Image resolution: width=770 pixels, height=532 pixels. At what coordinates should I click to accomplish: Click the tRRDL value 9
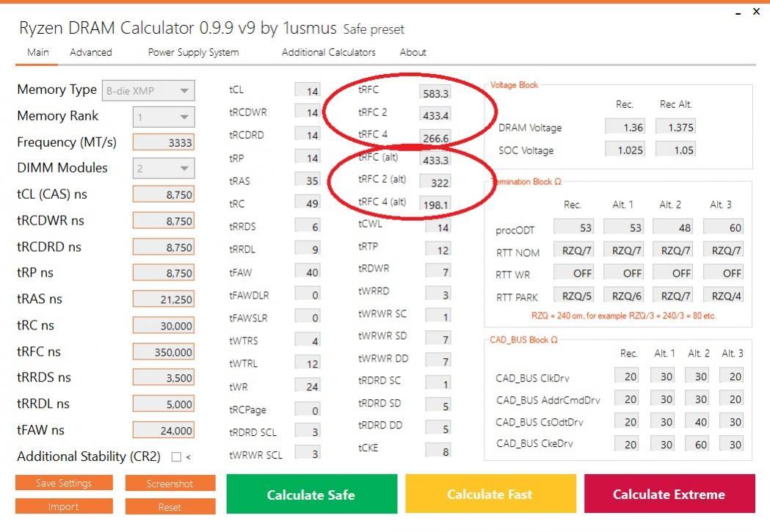308,249
